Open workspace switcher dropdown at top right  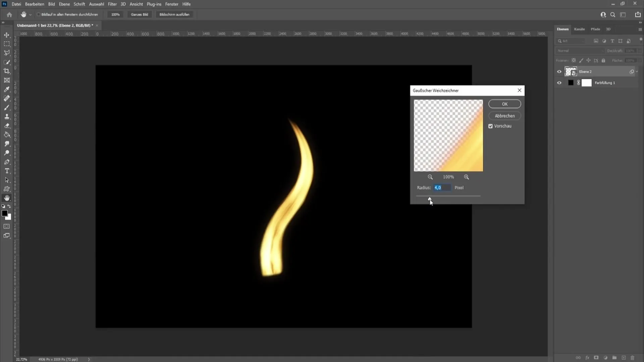(623, 14)
